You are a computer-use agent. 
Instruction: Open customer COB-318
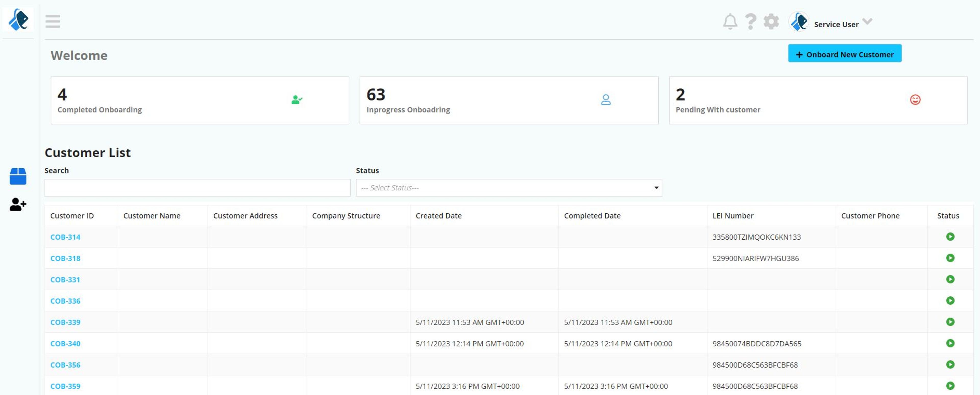pos(65,258)
